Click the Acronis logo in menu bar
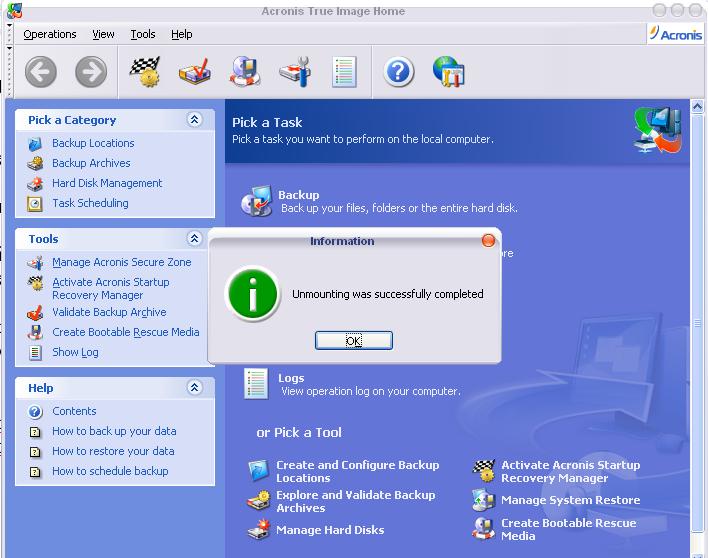Viewport: 708px width, 558px height. [675, 33]
